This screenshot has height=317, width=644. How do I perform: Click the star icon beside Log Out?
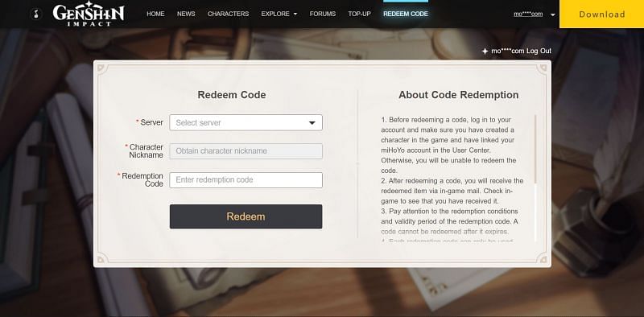485,51
